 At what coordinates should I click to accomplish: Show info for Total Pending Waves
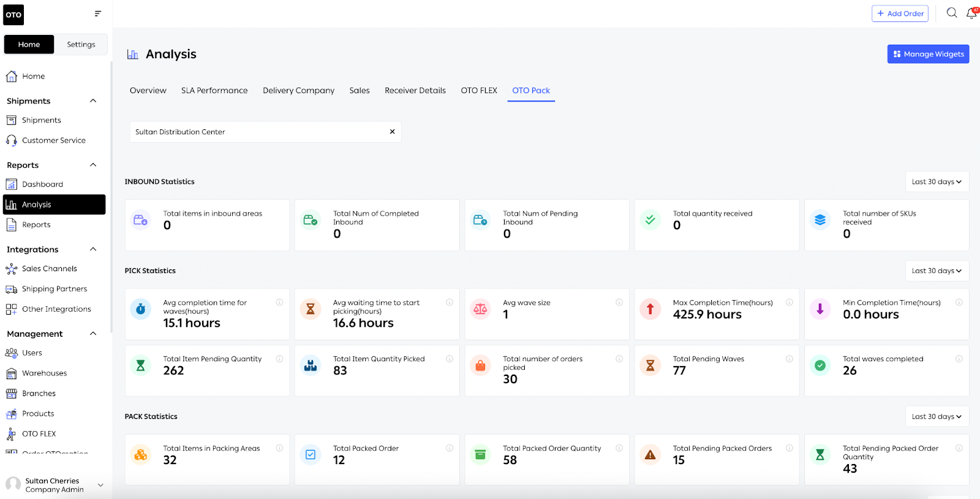tap(790, 359)
